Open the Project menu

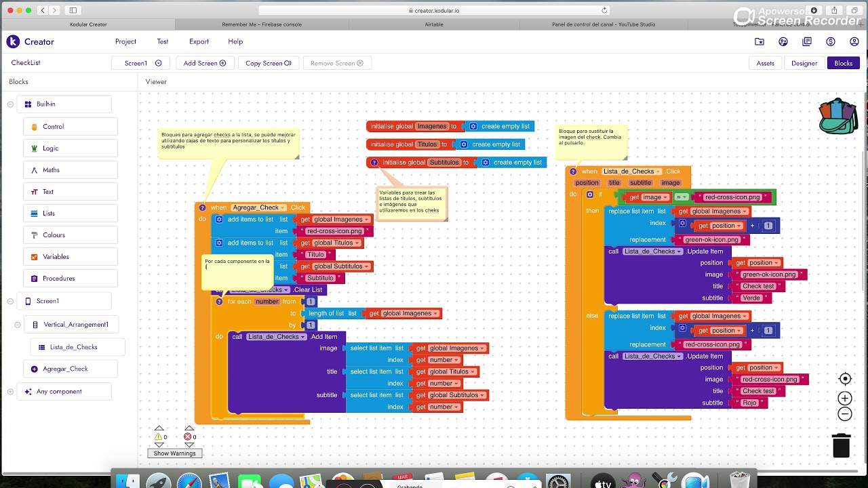tap(125, 41)
